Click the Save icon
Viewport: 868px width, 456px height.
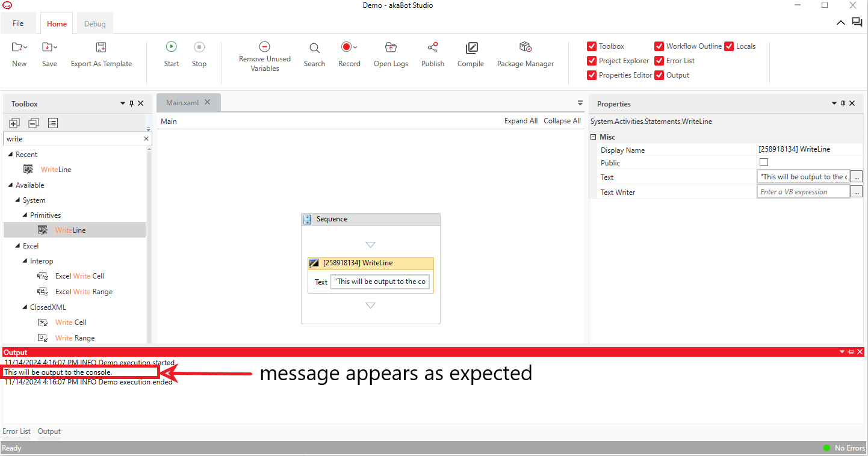[x=47, y=47]
